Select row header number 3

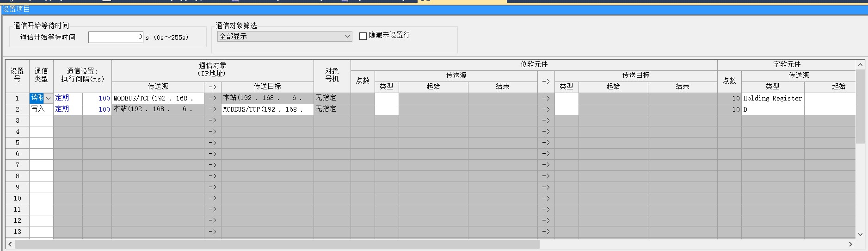18,120
